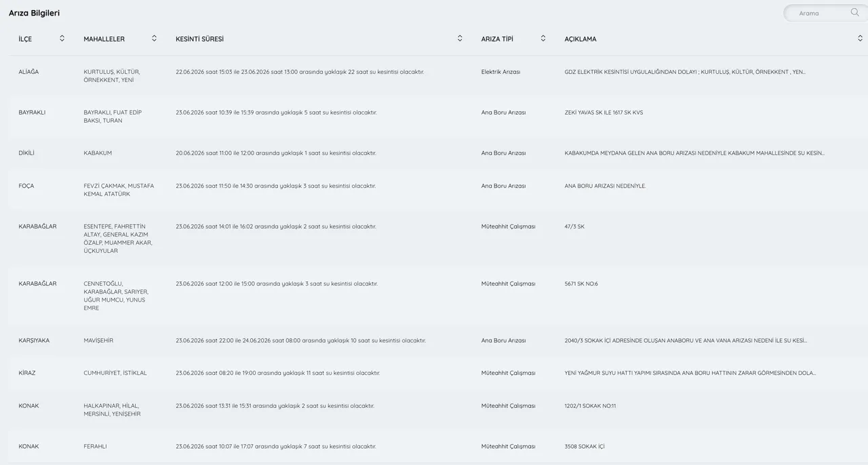Click the HALKAPINAR, HİLAL, MERSİNLİ, YENİŞEHİR cell
The width and height of the screenshot is (868, 465).
point(112,409)
